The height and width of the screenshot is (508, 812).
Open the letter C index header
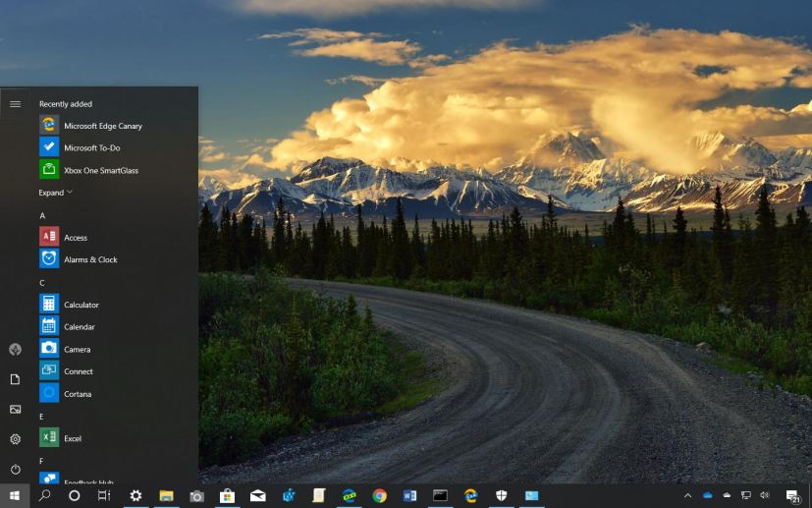[x=42, y=283]
